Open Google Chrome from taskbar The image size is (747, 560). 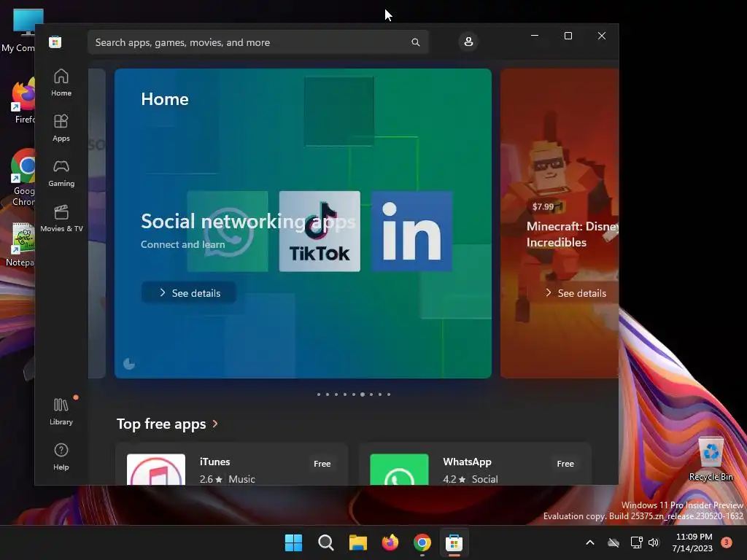(x=422, y=542)
